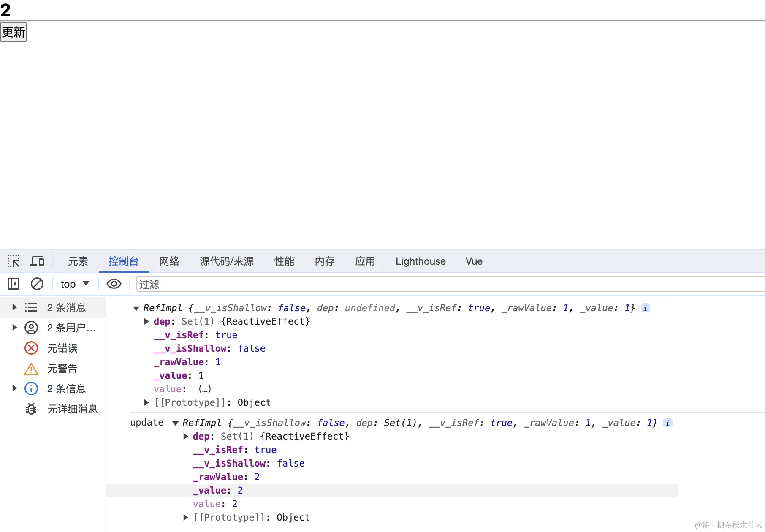The image size is (765, 532).
Task: Expand dep Set(1) in update RefImpl
Action: (186, 436)
